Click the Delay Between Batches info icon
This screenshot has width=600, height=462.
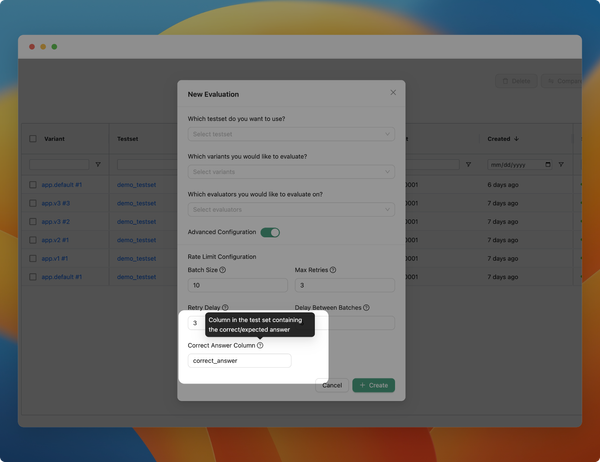pyautogui.click(x=366, y=308)
